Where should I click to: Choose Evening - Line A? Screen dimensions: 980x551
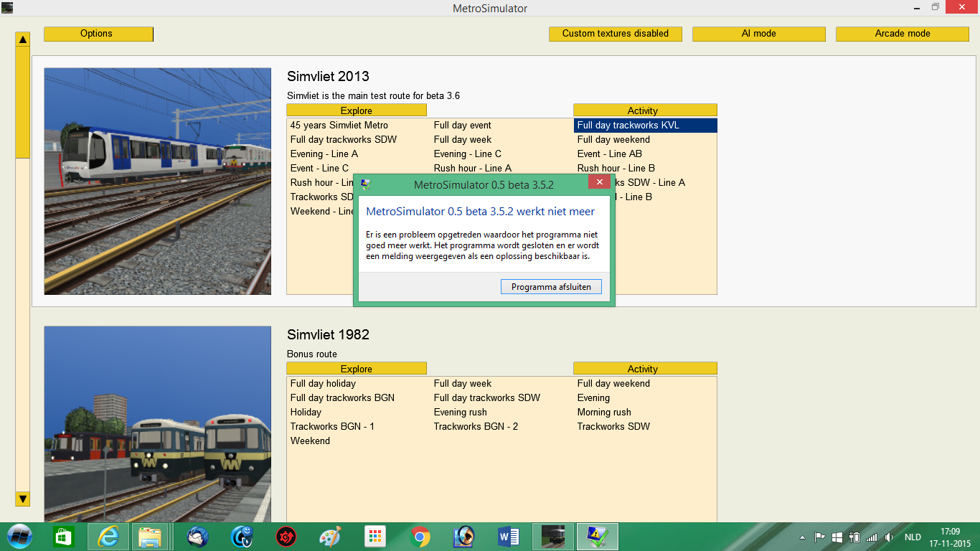[x=324, y=154]
